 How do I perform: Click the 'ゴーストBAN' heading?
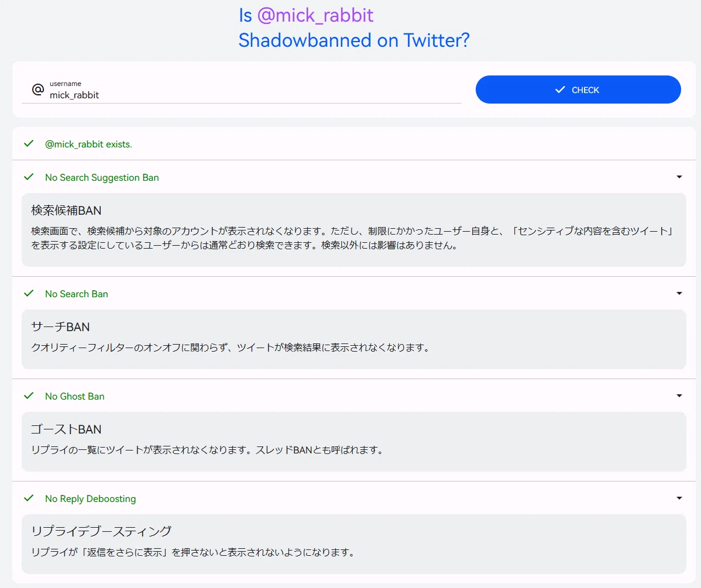(66, 429)
